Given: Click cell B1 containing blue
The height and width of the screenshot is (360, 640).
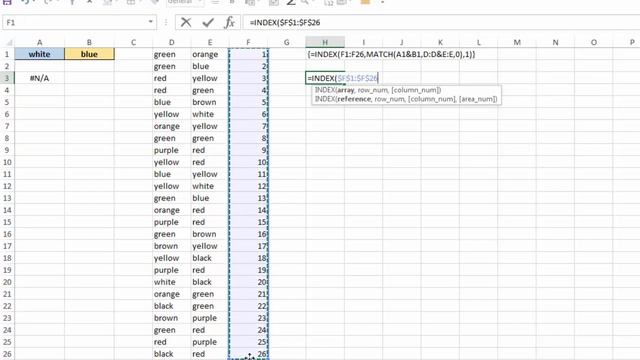Looking at the screenshot, I should coord(89,54).
